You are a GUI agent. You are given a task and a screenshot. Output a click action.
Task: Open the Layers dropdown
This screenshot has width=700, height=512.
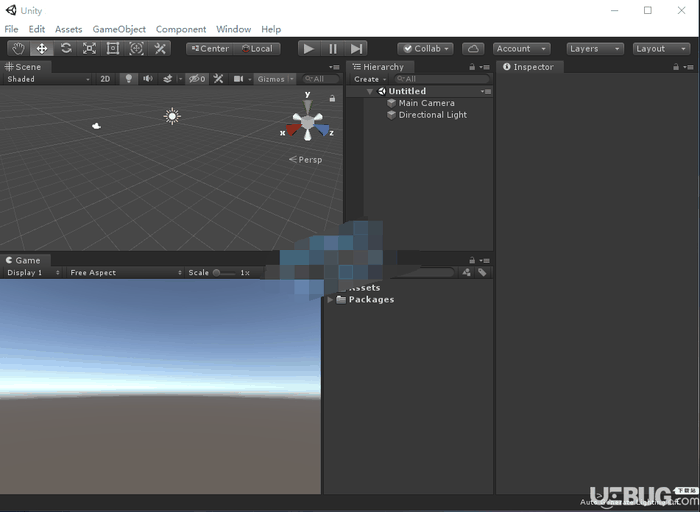pos(595,49)
